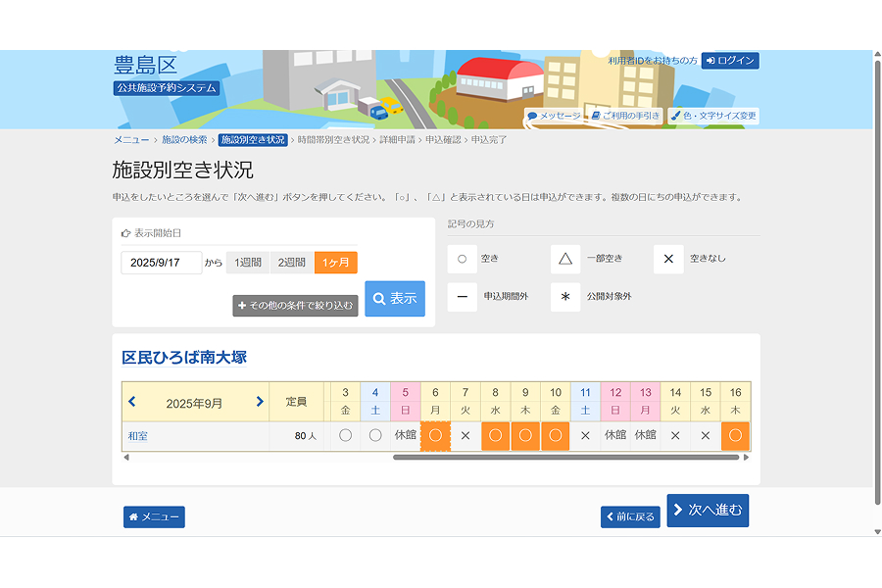Select the 2週間 display period

(x=292, y=263)
